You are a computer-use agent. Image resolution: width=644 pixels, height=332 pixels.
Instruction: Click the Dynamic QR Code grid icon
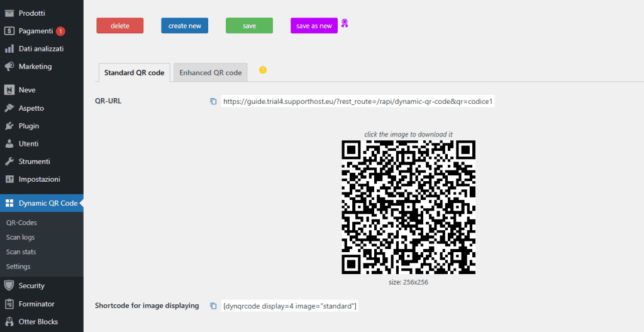pyautogui.click(x=9, y=203)
